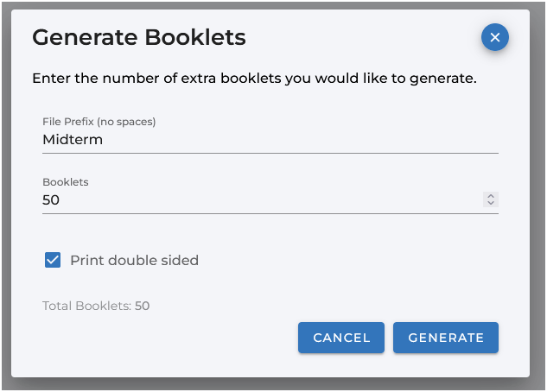Click the bold 50 in Total Booklets
The image size is (547, 392).
(x=143, y=306)
